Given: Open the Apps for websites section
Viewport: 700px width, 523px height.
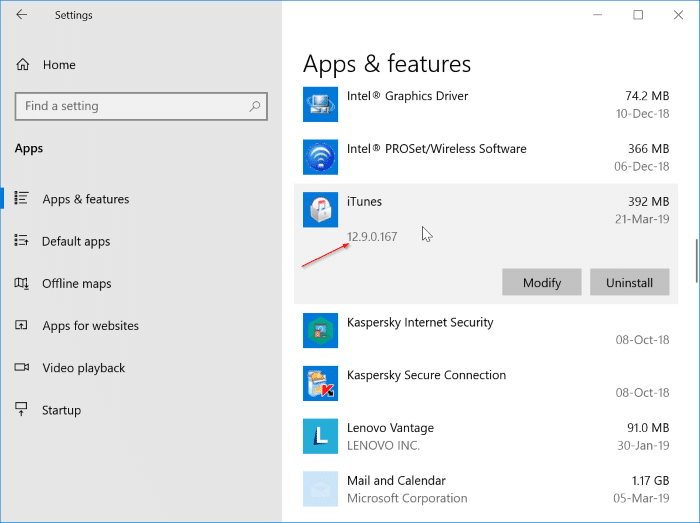Looking at the screenshot, I should coord(91,326).
